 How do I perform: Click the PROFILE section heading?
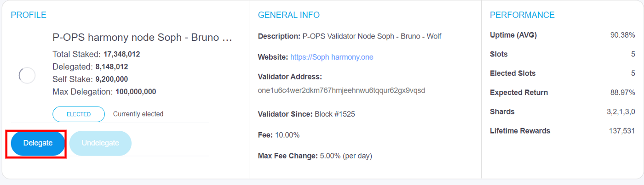tap(29, 15)
